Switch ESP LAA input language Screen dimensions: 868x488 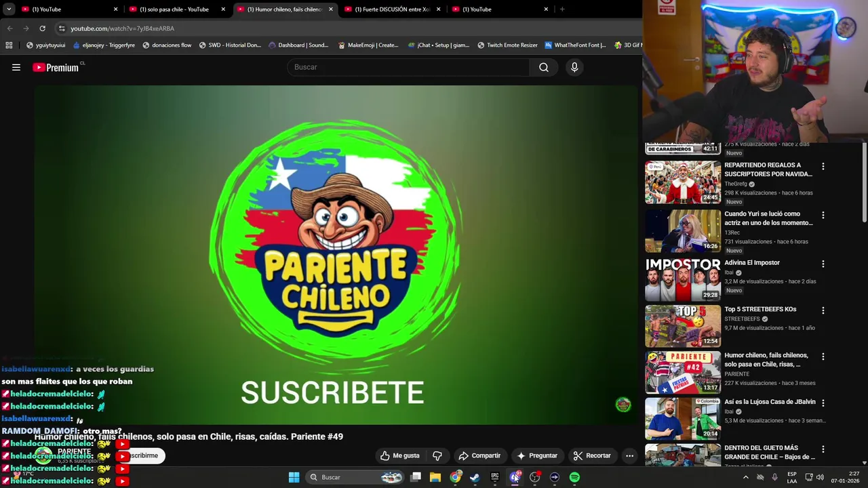click(x=792, y=477)
